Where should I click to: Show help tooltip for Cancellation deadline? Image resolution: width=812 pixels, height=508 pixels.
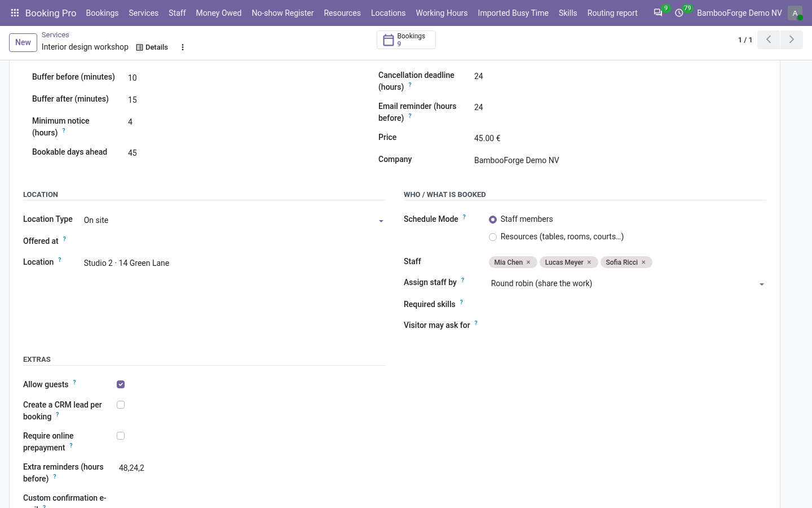[x=410, y=85]
